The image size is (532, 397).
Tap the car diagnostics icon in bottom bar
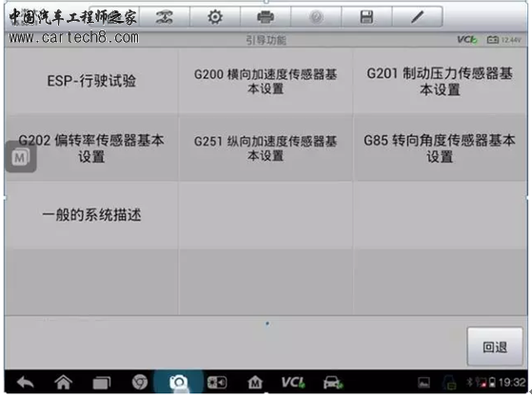pyautogui.click(x=333, y=383)
